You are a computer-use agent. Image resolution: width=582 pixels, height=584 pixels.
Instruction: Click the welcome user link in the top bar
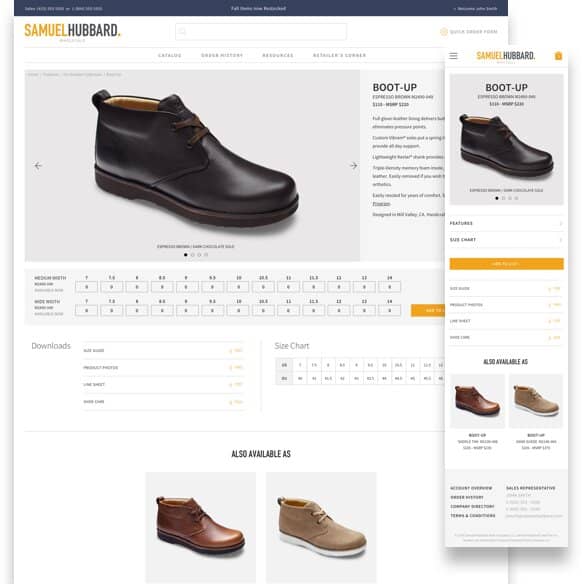click(x=476, y=8)
